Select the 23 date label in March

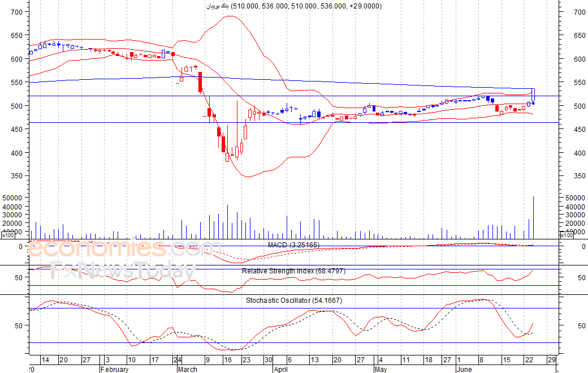coord(246,360)
